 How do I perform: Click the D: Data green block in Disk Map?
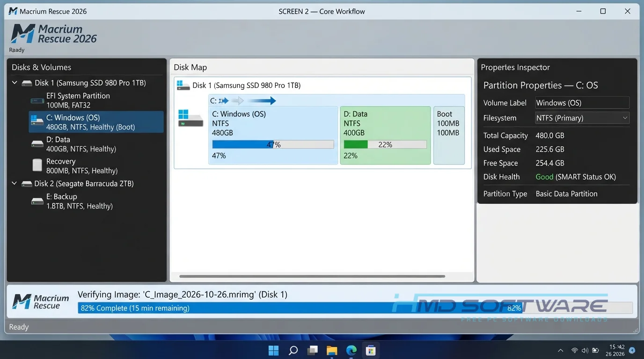click(385, 136)
